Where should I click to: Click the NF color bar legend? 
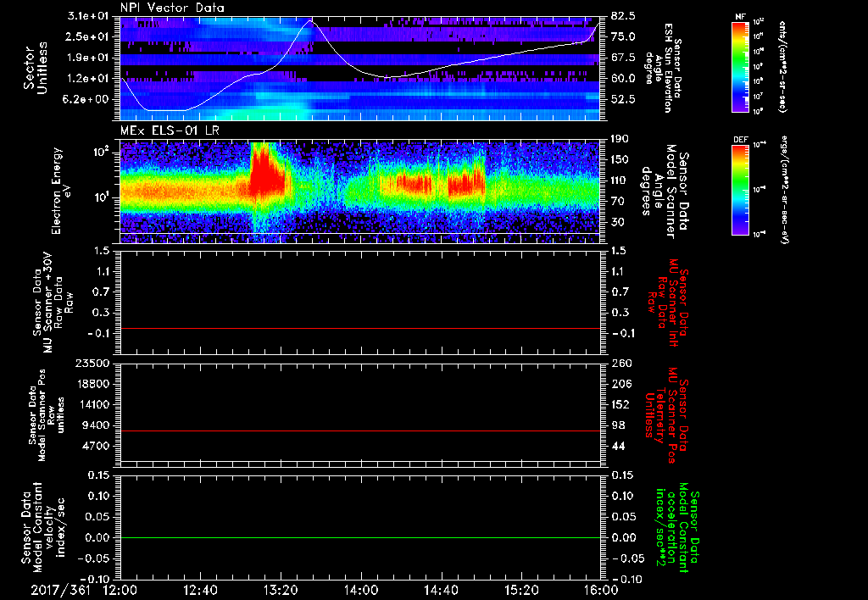(741, 66)
